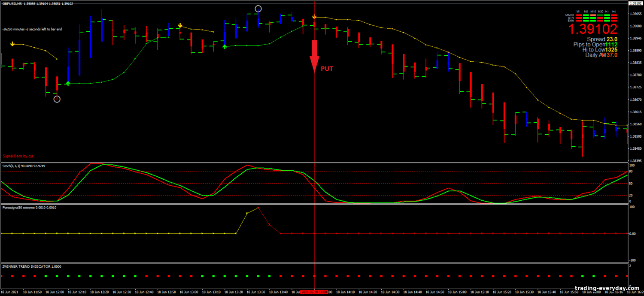Click the orange MACD M15 signal bar
Viewport: 644px width, 296px height.
tap(593, 15)
